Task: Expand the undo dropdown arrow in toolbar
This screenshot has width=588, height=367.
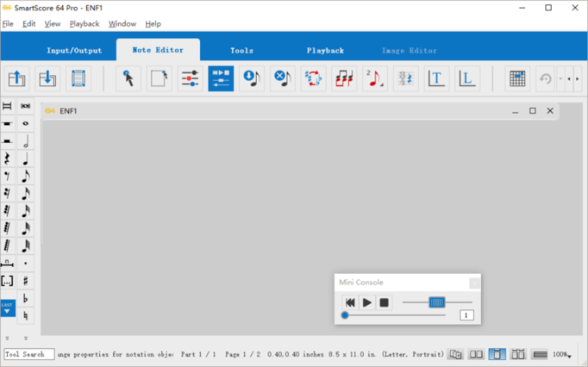Action: (x=560, y=79)
